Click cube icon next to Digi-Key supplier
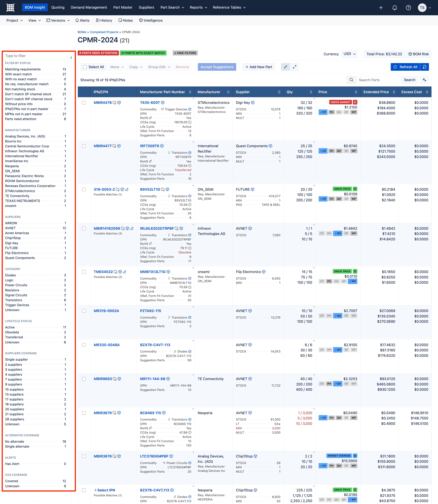Viewport: 438px width, 504px height. click(x=253, y=103)
